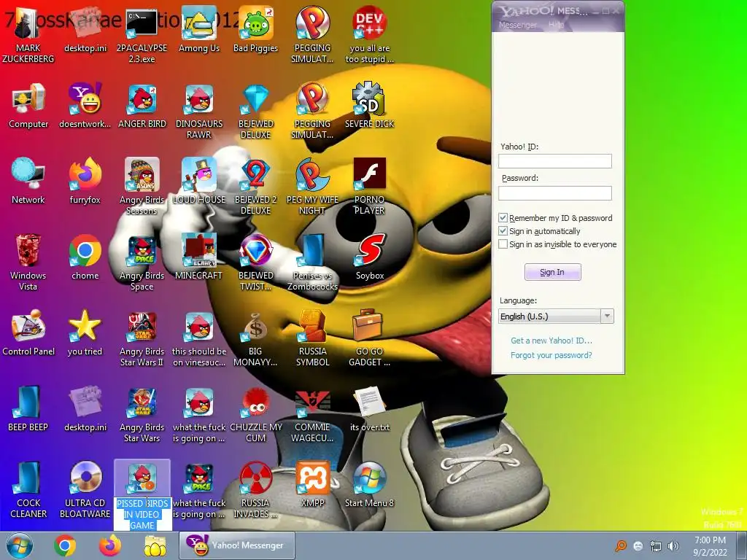The image size is (747, 560).
Task: Select the ANGER BIRD shortcut
Action: click(x=142, y=105)
